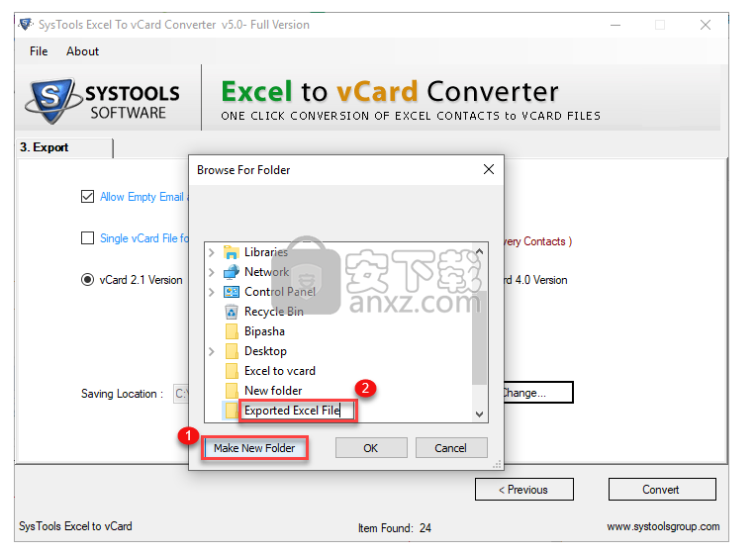This screenshot has width=756, height=553.
Task: Click the Control Panel label
Action: [x=280, y=292]
